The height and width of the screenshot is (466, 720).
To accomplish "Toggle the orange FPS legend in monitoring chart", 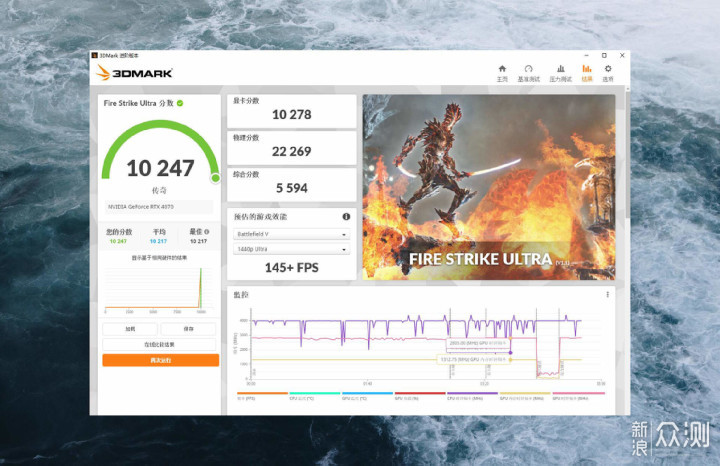I will (262, 396).
